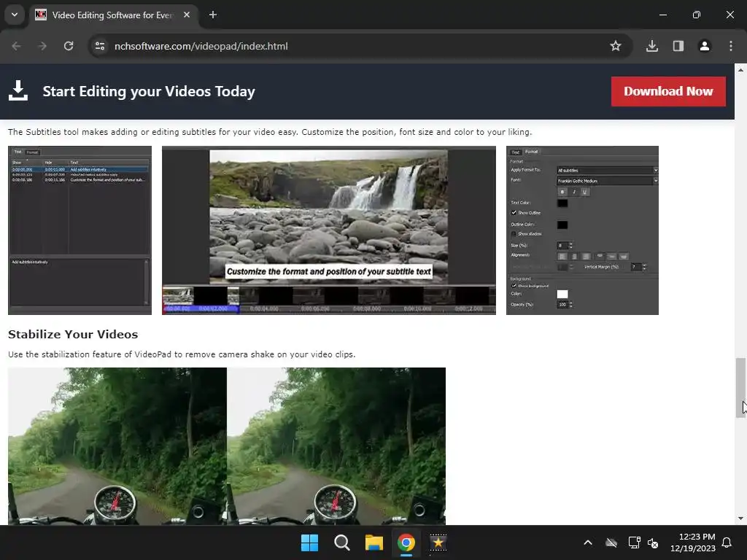Expand the tab search dropdown

click(15, 15)
